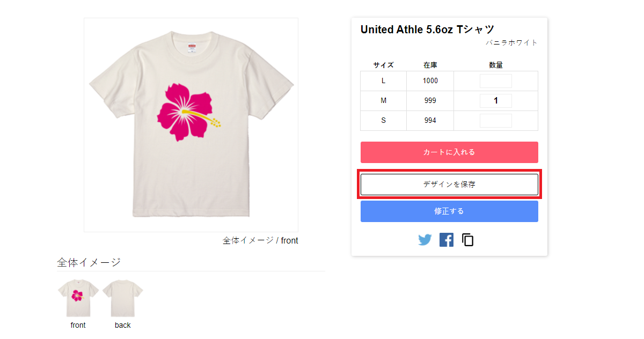Click the 'back' label under thumbnail
Viewport: 644px width, 339px height.
(x=123, y=325)
